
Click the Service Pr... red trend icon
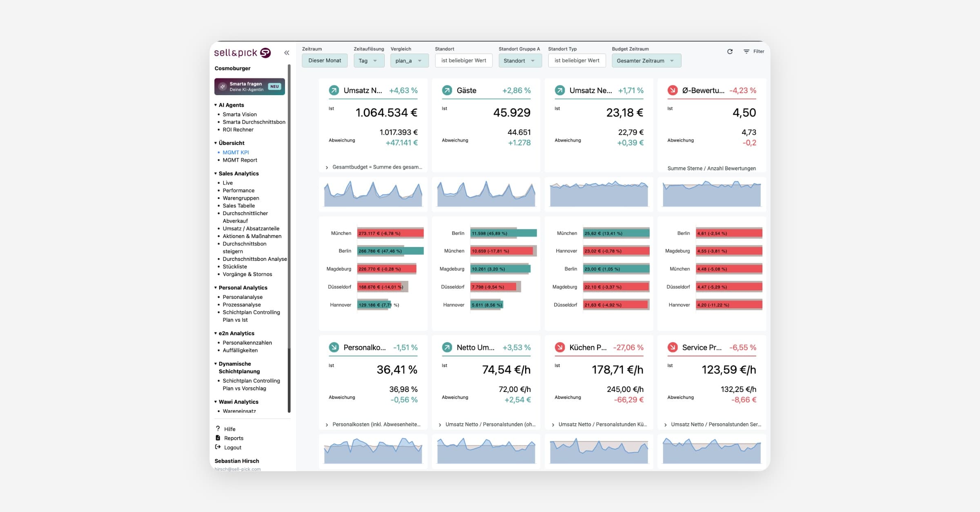click(673, 347)
